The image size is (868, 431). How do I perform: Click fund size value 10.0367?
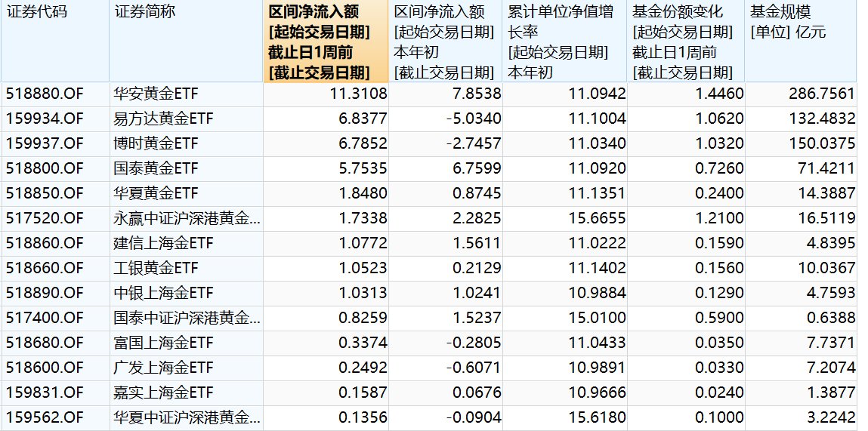click(x=826, y=268)
